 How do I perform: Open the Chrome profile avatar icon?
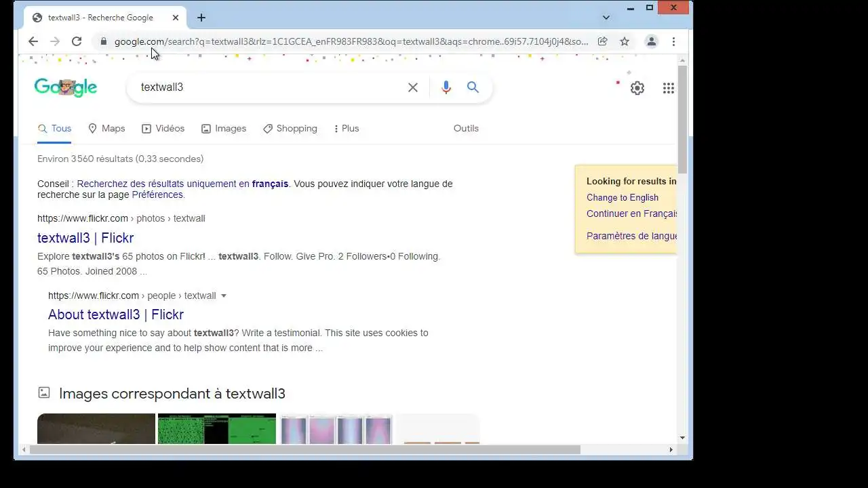[651, 41]
